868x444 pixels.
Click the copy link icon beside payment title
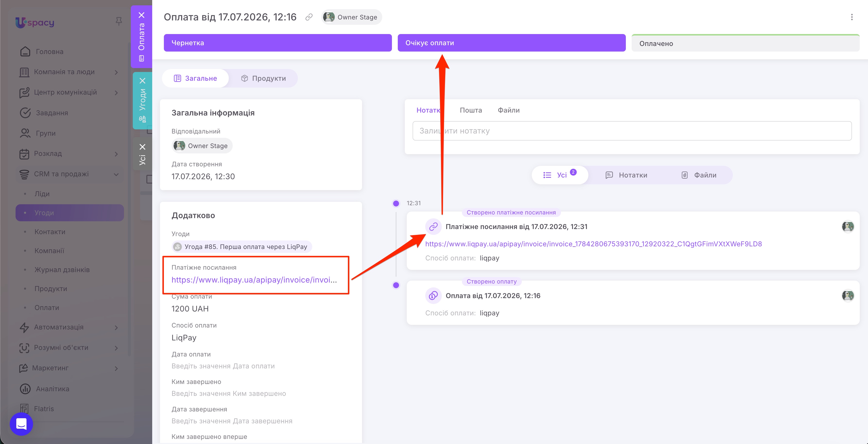309,17
